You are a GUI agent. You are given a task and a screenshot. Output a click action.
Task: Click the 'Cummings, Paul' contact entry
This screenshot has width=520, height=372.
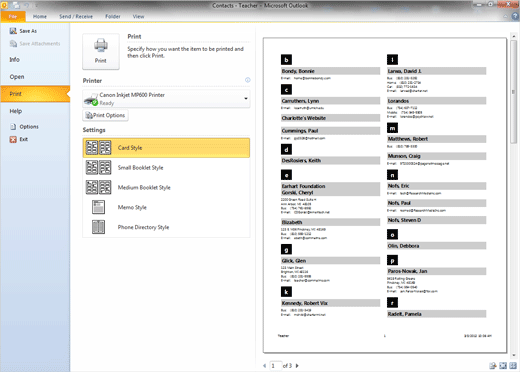pos(330,131)
